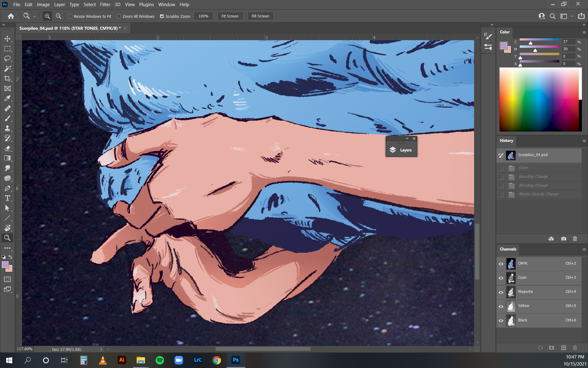Collapse the right panel dock
Screen dimensions: 588x368
pos(584,25)
